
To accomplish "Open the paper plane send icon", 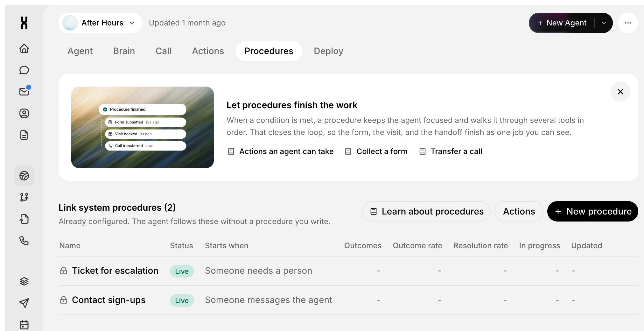I will [x=24, y=303].
